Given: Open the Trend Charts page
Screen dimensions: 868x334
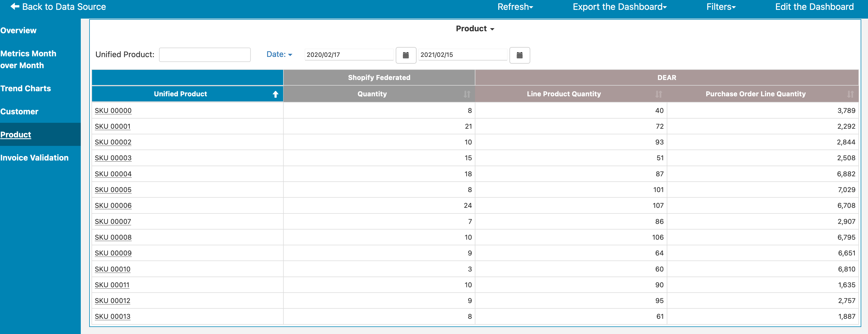Looking at the screenshot, I should click(26, 88).
